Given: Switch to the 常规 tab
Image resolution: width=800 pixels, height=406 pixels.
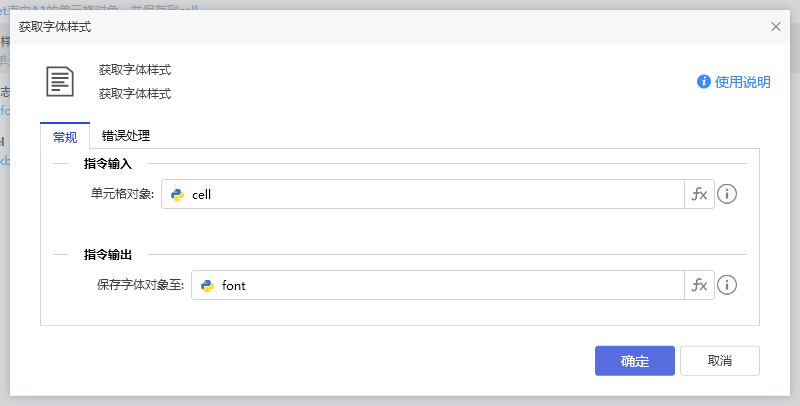Looking at the screenshot, I should [x=65, y=136].
